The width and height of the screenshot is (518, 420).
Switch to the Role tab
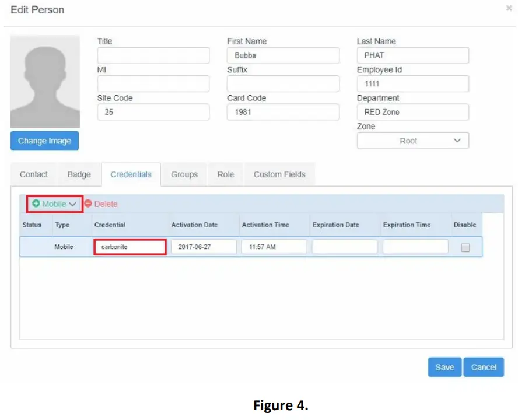(x=225, y=174)
